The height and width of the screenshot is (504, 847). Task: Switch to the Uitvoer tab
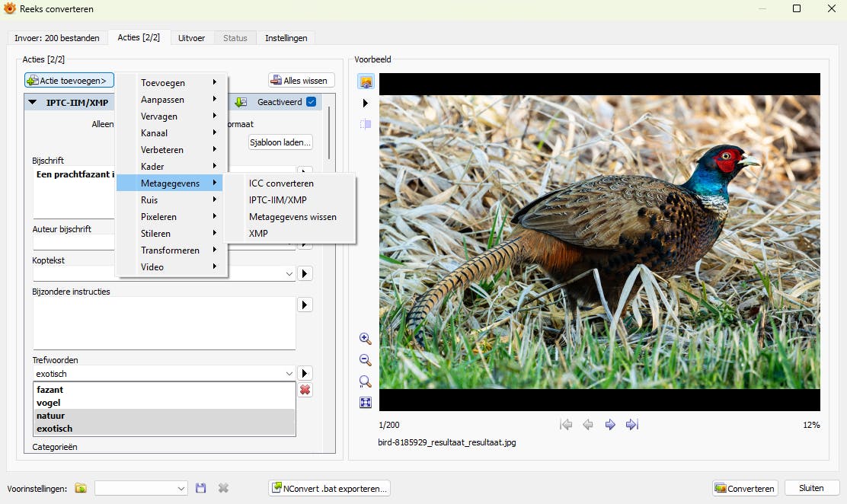(191, 38)
